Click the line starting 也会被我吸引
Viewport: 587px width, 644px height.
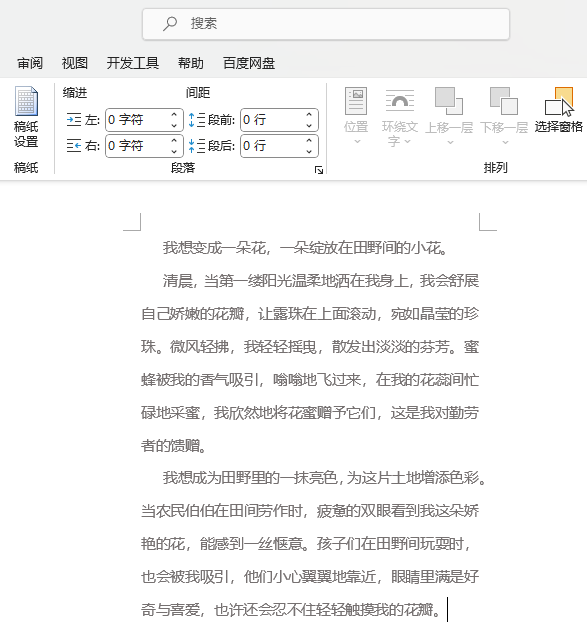click(310, 577)
